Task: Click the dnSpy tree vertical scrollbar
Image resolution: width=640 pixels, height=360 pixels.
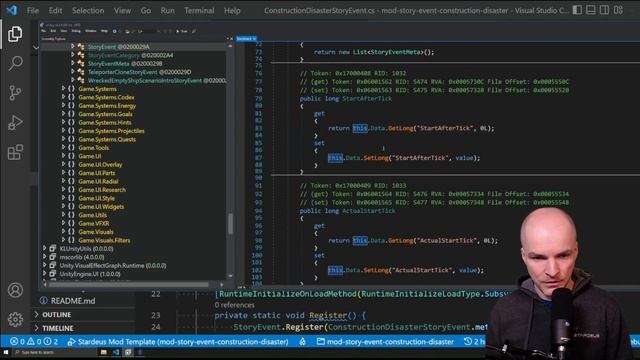Action: click(230, 223)
